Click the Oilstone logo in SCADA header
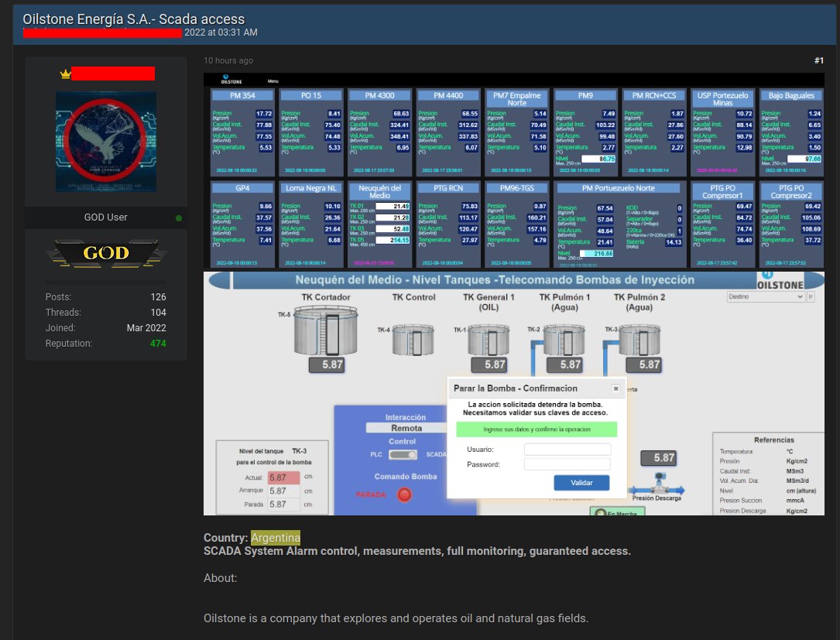Image resolution: width=840 pixels, height=640 pixels. (x=231, y=80)
